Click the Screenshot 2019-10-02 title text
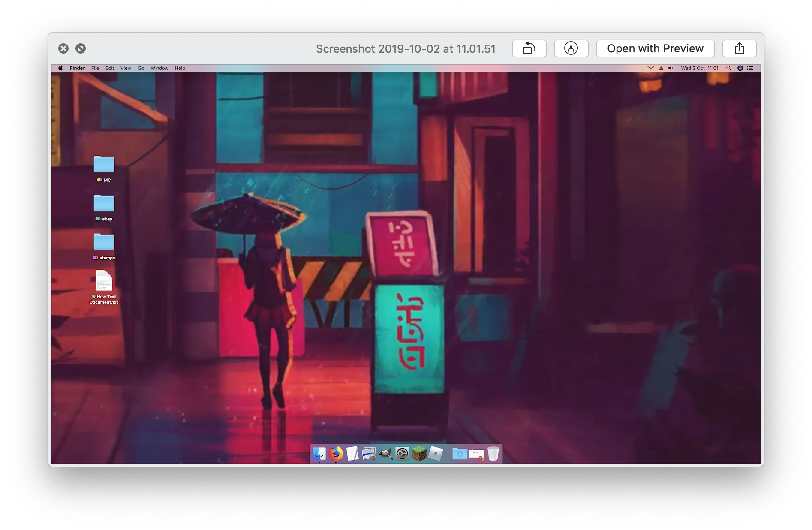This screenshot has height=530, width=812. [x=406, y=49]
